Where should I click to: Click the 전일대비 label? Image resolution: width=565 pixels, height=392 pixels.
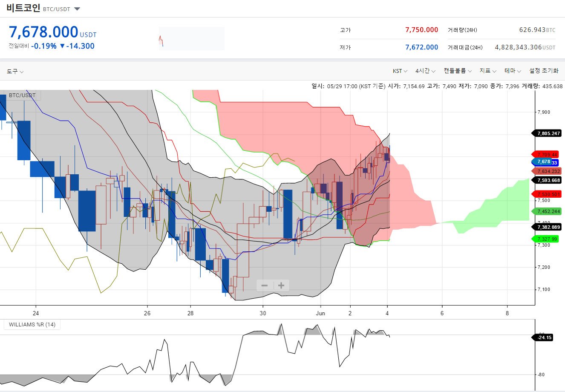[19, 46]
